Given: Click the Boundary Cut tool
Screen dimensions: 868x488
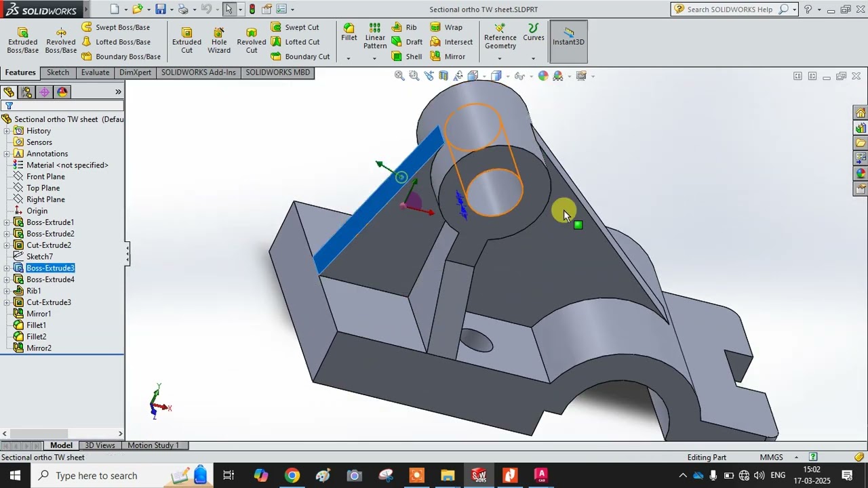Looking at the screenshot, I should pyautogui.click(x=300, y=56).
